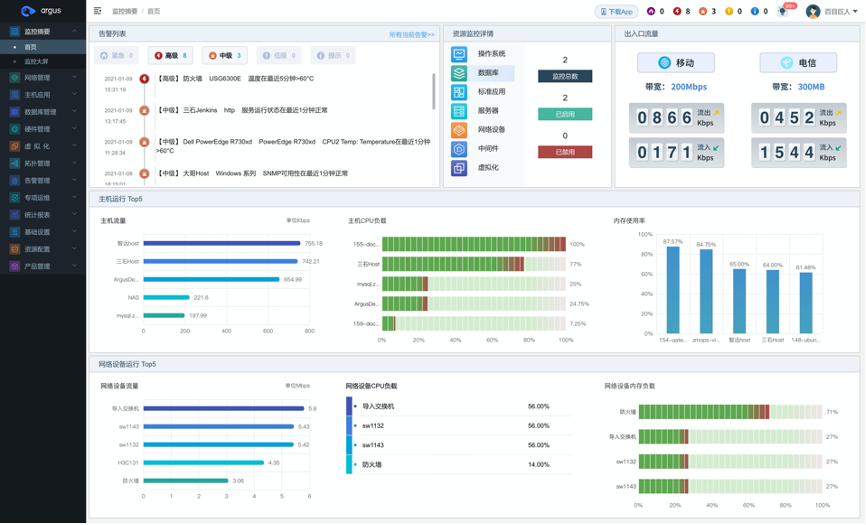Click the alarm list scrollbar

point(434,91)
